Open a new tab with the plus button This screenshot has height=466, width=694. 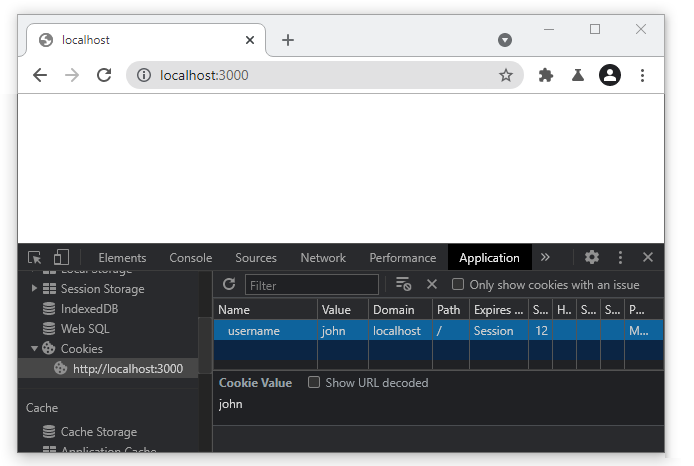[288, 40]
